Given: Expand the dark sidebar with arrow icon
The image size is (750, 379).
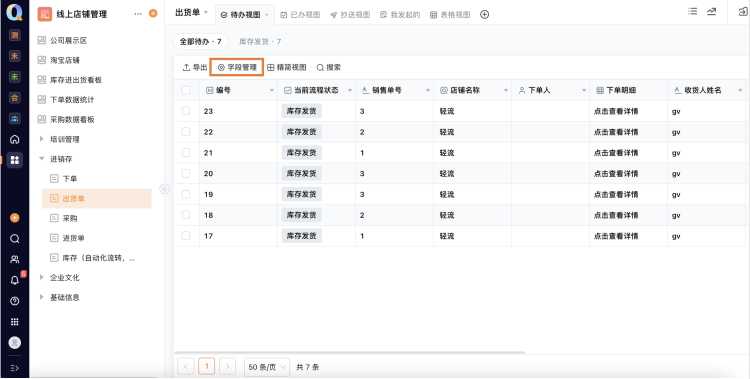Looking at the screenshot, I should [x=15, y=368].
